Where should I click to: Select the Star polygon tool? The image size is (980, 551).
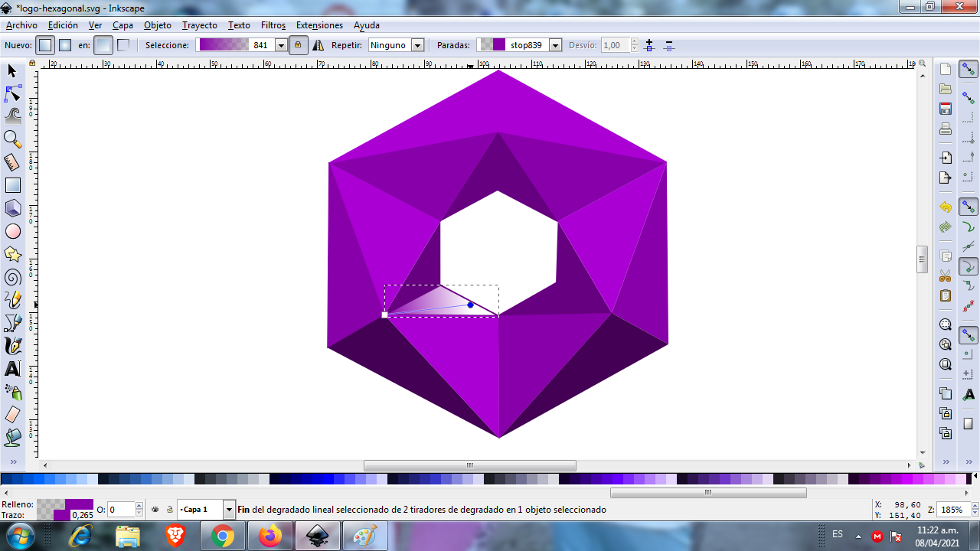point(12,254)
